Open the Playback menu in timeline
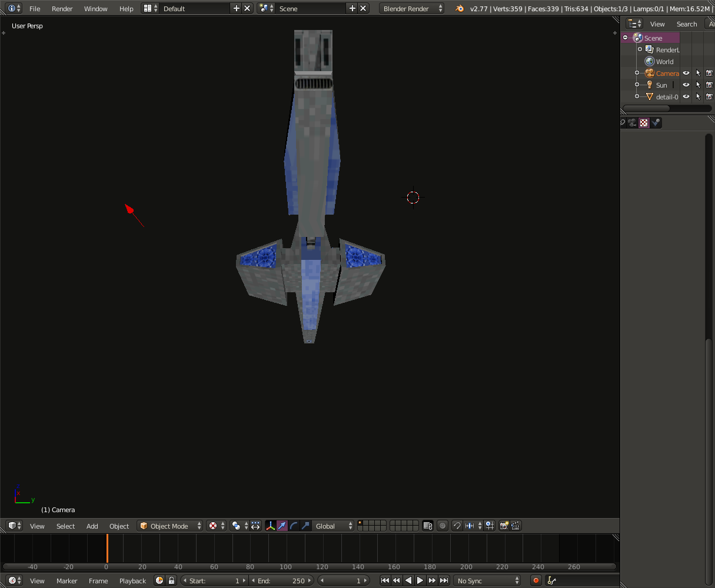Image resolution: width=715 pixels, height=588 pixels. tap(132, 581)
